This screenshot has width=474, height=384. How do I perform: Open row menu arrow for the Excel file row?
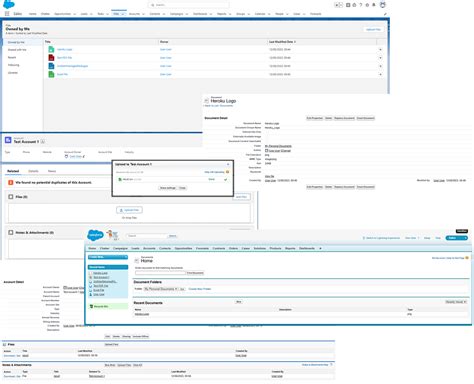click(x=380, y=74)
